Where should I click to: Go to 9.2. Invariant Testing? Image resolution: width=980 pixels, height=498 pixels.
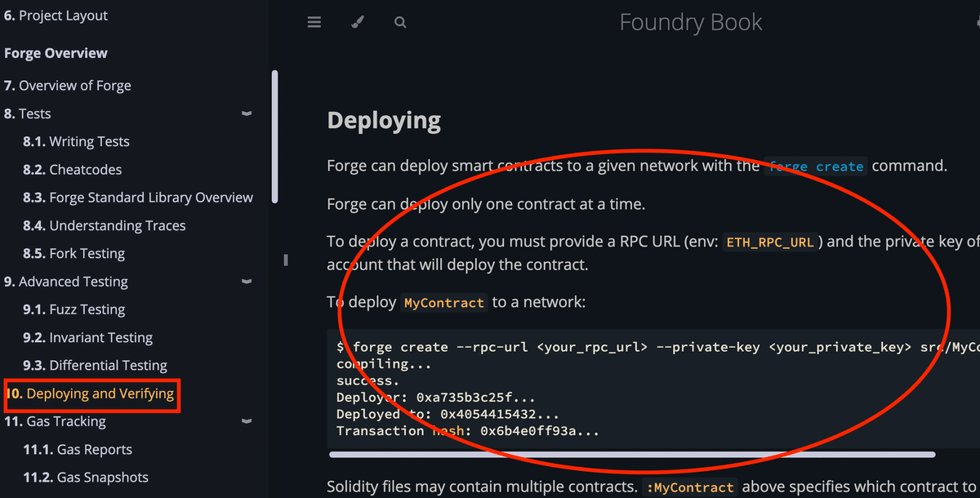(x=87, y=337)
